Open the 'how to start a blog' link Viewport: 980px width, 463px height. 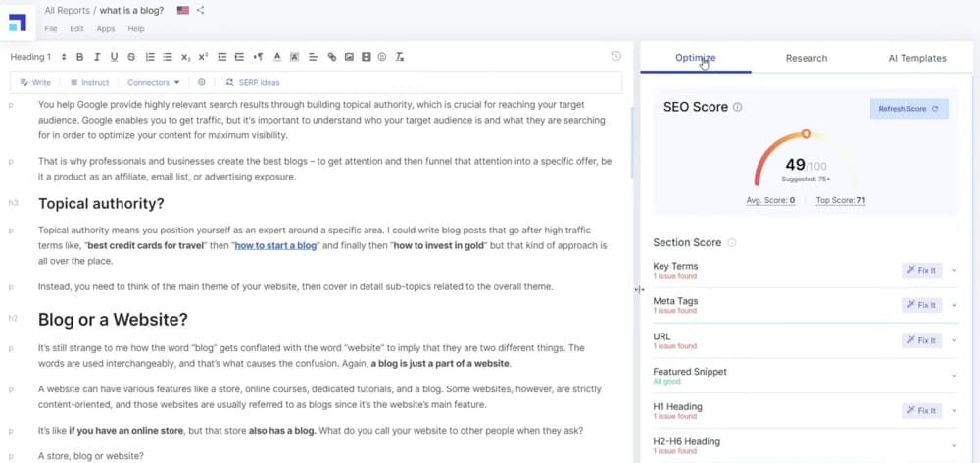tap(275, 245)
